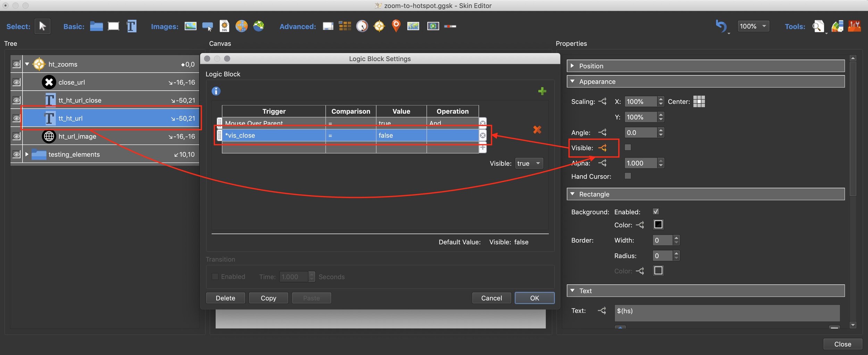The height and width of the screenshot is (355, 868).
Task: Enable the Hand Cursor checkbox
Action: pos(628,176)
